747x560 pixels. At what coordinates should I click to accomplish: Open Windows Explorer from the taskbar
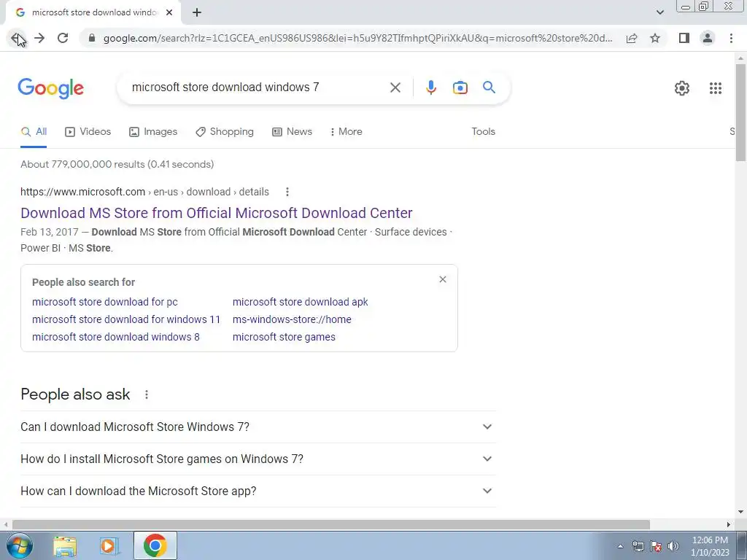pyautogui.click(x=65, y=546)
